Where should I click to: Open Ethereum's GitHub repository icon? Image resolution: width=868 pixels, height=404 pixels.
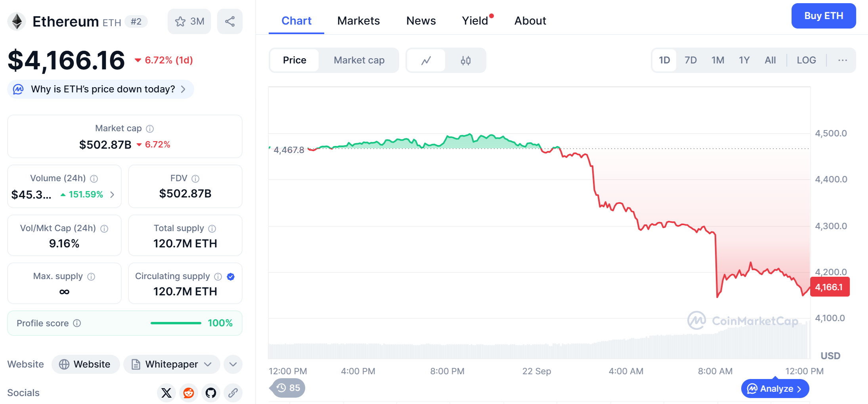[x=211, y=393]
